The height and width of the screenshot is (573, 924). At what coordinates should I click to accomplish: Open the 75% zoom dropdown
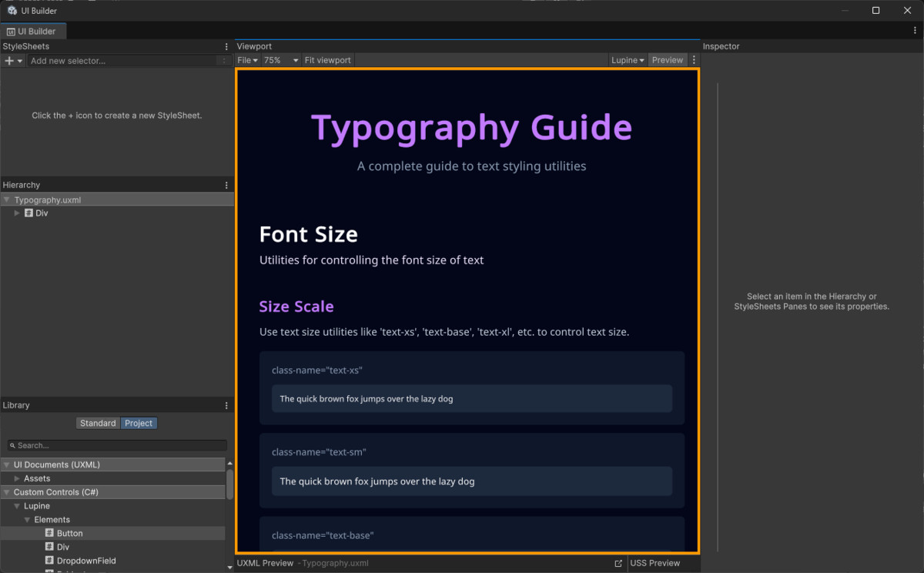click(281, 60)
